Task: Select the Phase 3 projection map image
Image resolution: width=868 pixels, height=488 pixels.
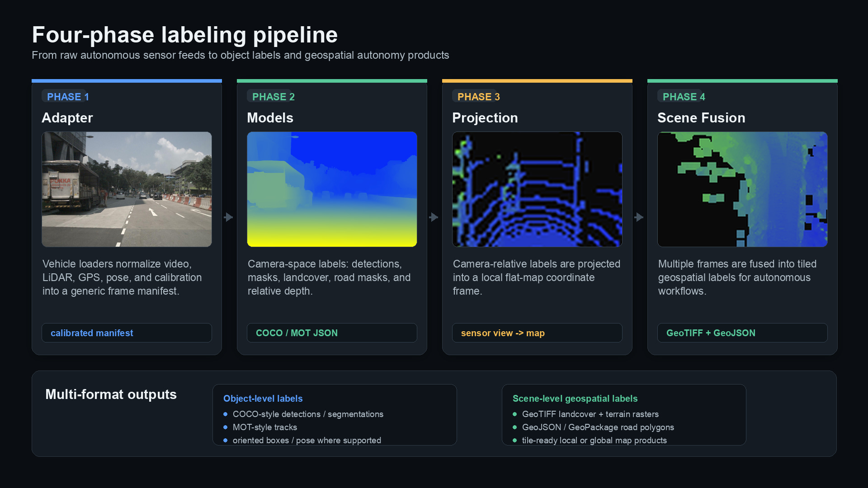Action: coord(537,189)
